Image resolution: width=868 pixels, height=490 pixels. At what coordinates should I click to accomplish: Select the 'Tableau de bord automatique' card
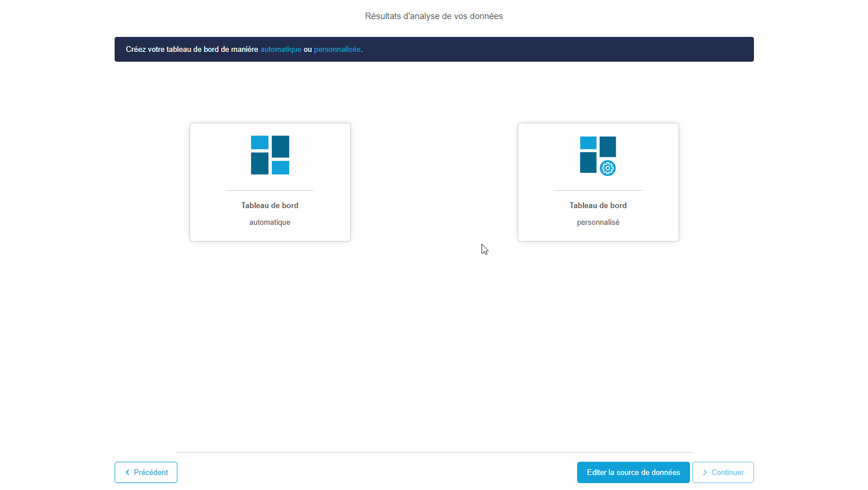tap(270, 182)
